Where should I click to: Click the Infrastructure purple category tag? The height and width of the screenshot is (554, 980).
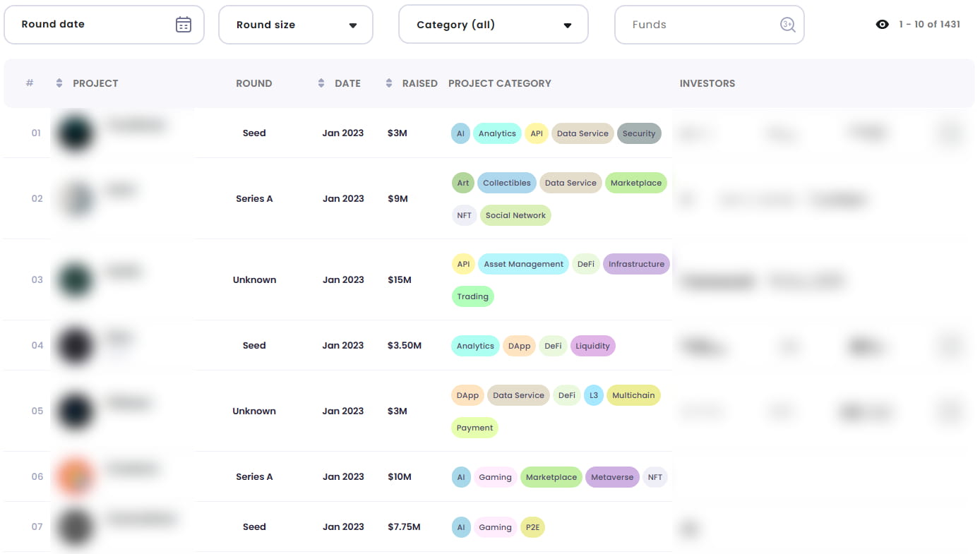tap(636, 264)
